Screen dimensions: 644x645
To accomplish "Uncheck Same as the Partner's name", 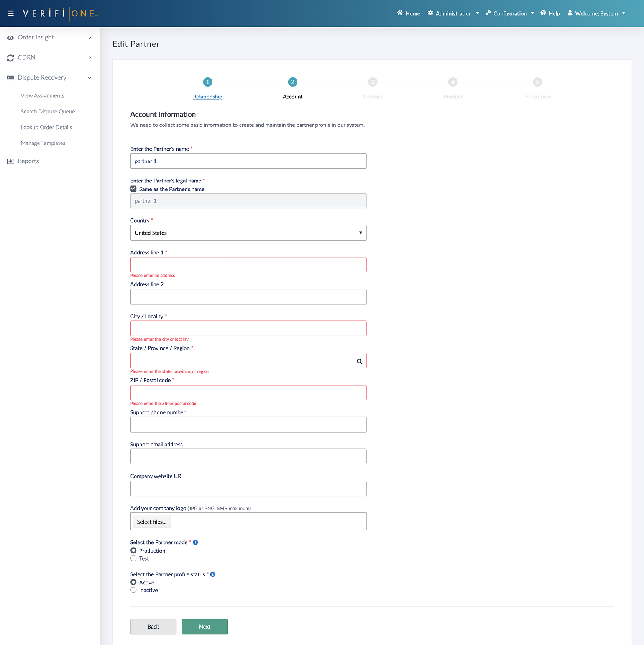I will click(133, 189).
